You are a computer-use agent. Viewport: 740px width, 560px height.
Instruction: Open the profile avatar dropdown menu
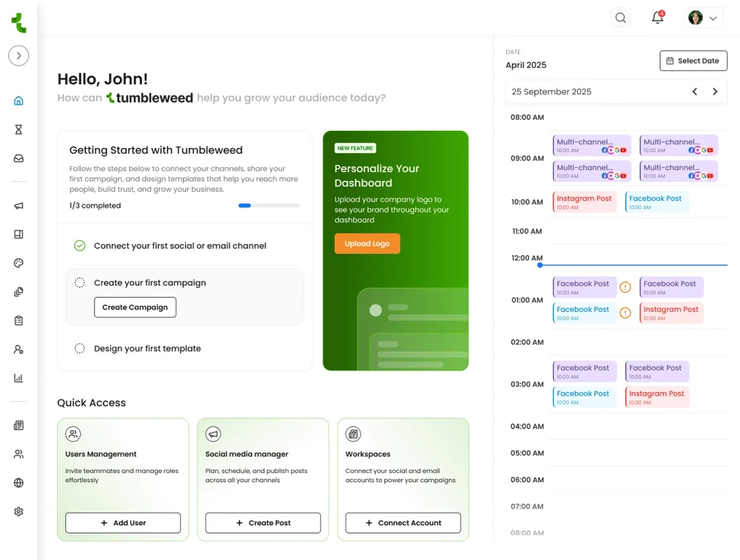pos(703,18)
